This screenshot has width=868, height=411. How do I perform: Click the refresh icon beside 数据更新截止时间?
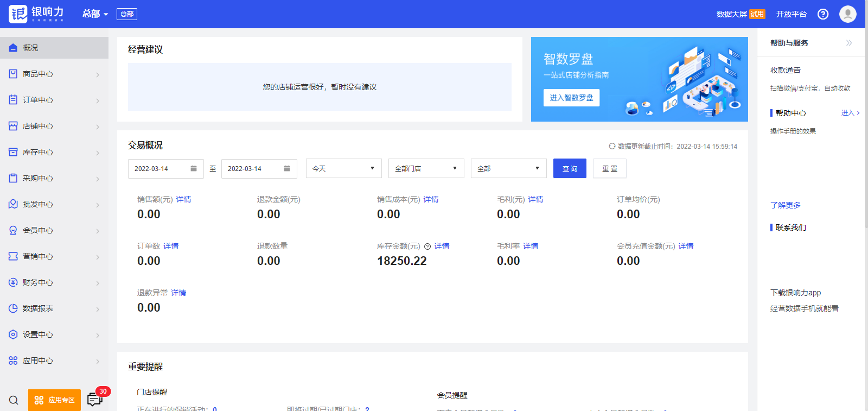click(612, 146)
